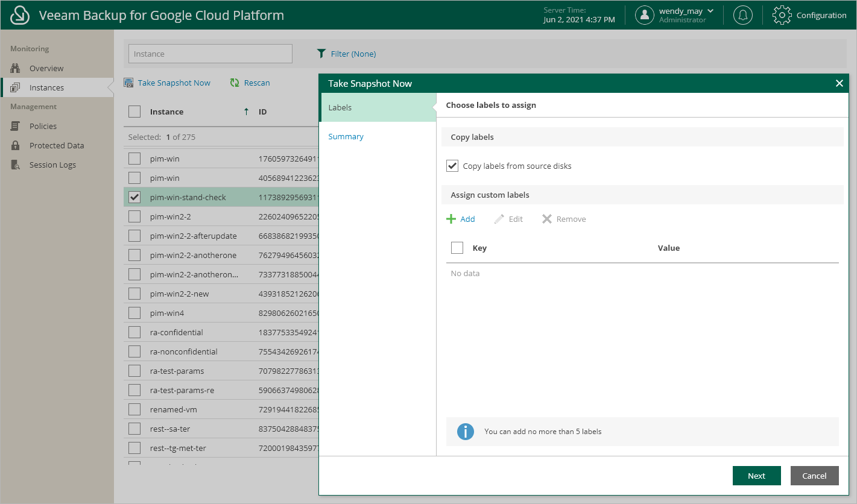Check the pim-win4 row checkbox
Viewport: 857px width, 504px height.
point(134,313)
